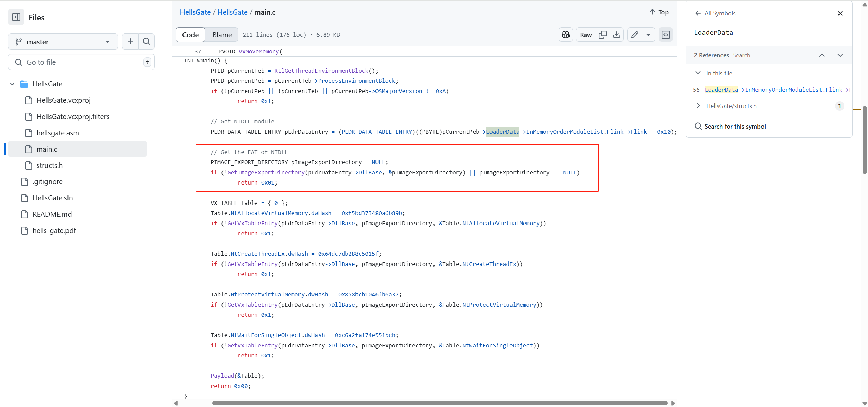Open Copilot chat icon

point(566,35)
